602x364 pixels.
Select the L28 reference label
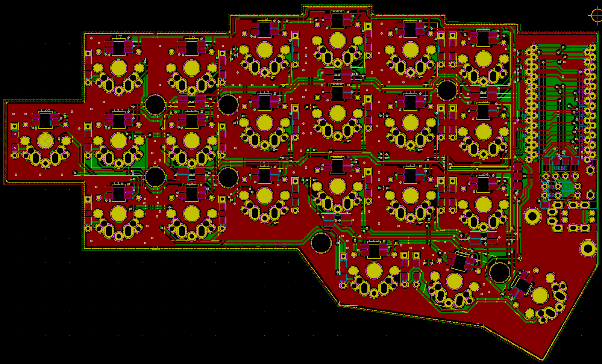45,110
